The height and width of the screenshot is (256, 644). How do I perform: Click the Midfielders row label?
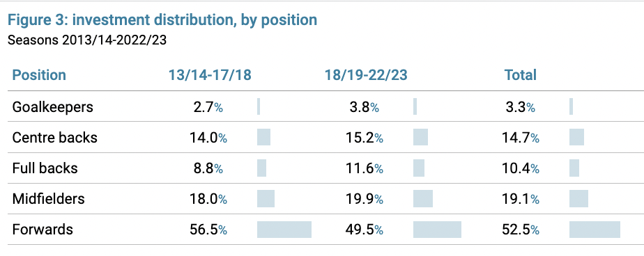pyautogui.click(x=49, y=199)
